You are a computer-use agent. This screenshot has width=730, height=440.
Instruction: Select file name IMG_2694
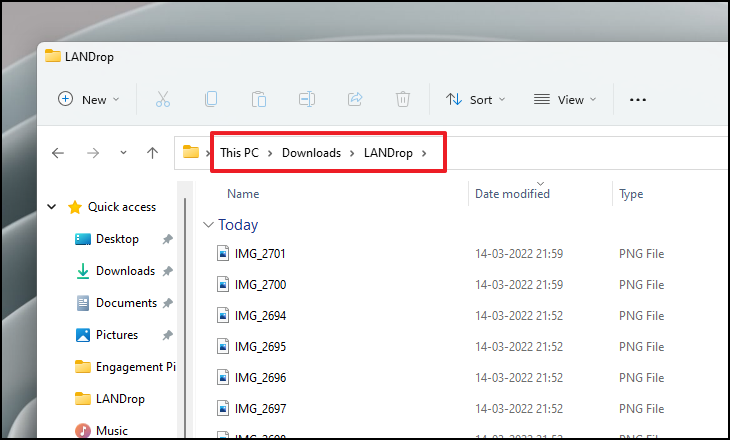(260, 316)
